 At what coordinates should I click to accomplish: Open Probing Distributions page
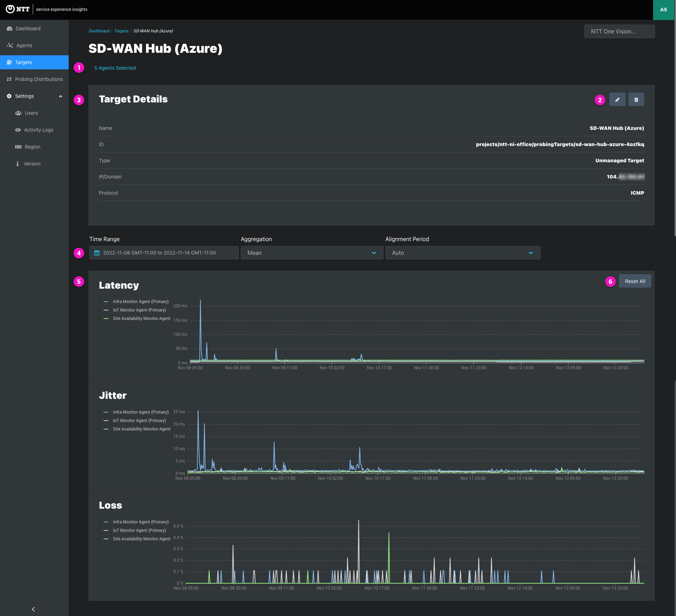(34, 79)
